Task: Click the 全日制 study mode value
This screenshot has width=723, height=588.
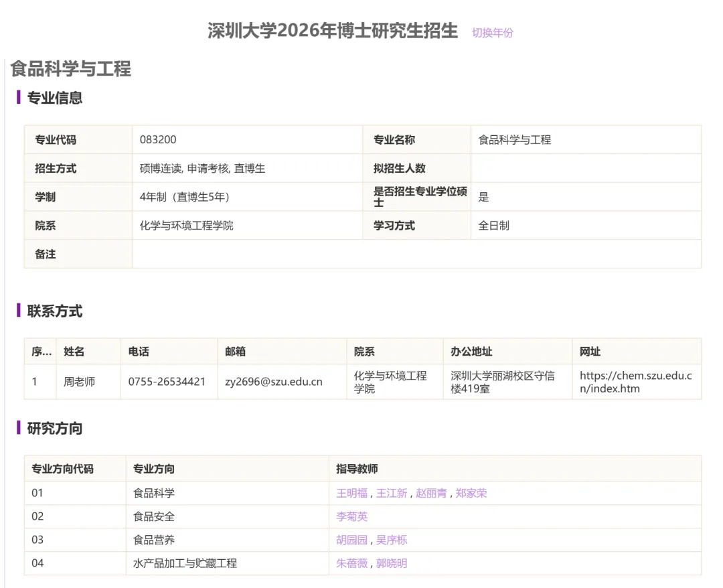Action: coord(493,226)
